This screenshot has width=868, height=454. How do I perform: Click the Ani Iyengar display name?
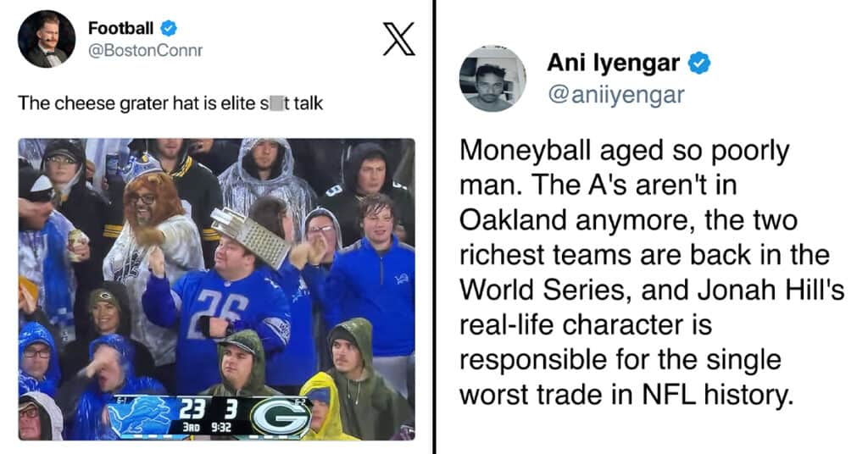(x=614, y=63)
